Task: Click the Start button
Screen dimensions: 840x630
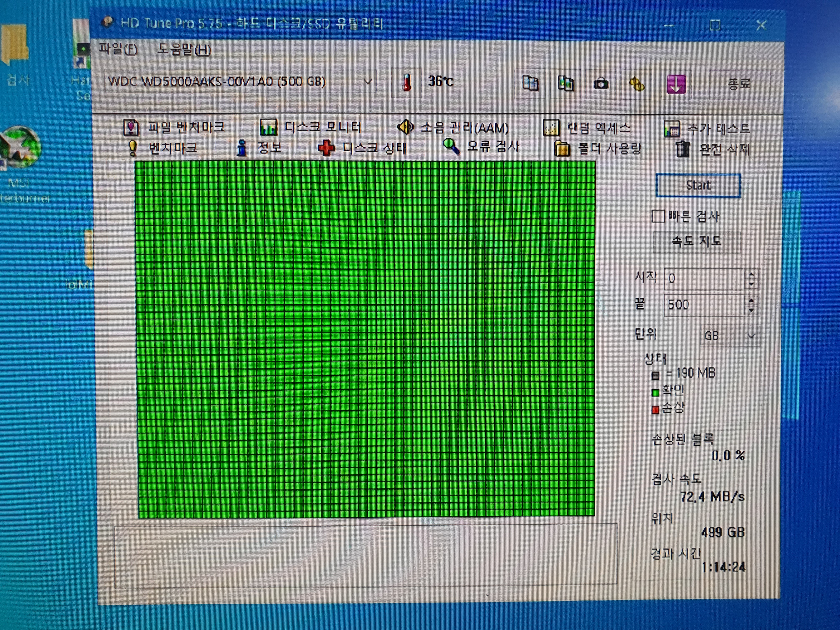Action: point(698,185)
